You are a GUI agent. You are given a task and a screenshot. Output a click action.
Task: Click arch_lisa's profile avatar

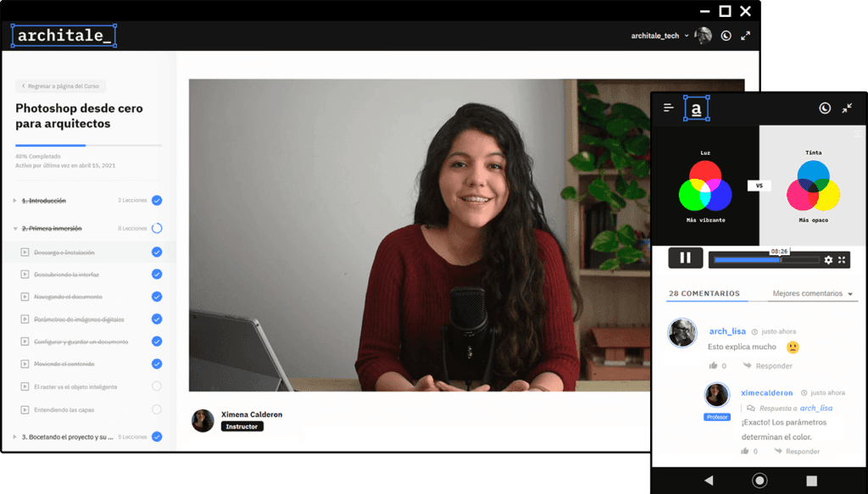[682, 333]
